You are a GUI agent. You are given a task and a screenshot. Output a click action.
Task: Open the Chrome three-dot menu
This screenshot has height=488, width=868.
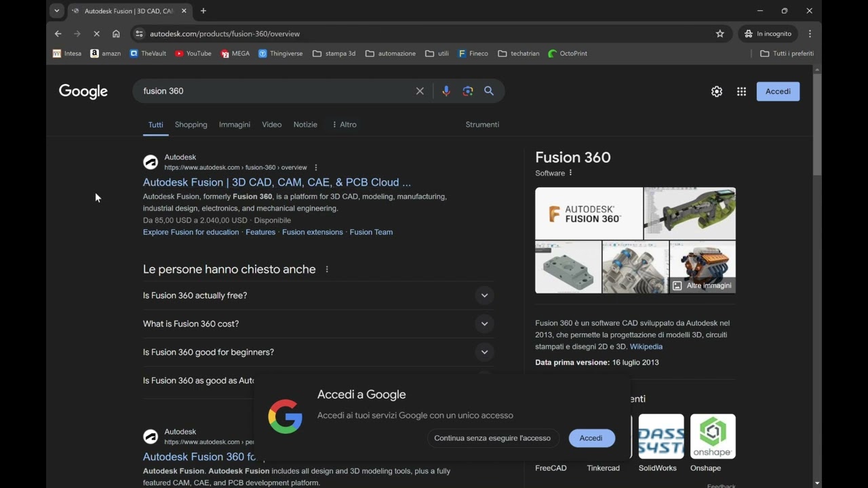810,34
